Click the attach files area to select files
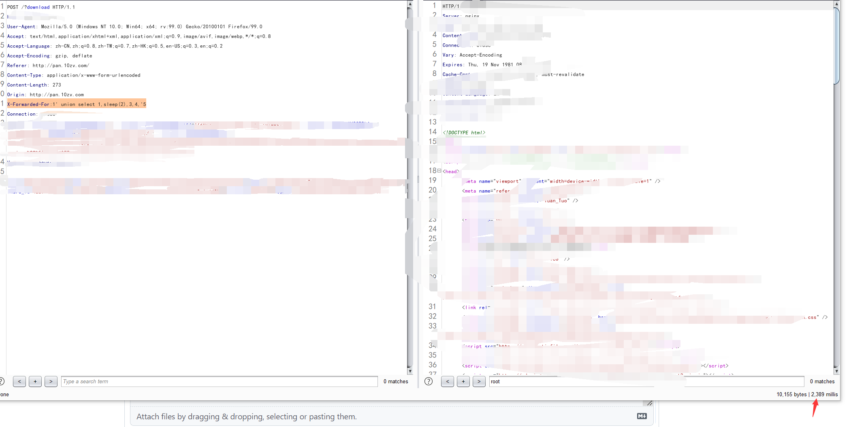Screen dimensions: 868x427 [246, 416]
